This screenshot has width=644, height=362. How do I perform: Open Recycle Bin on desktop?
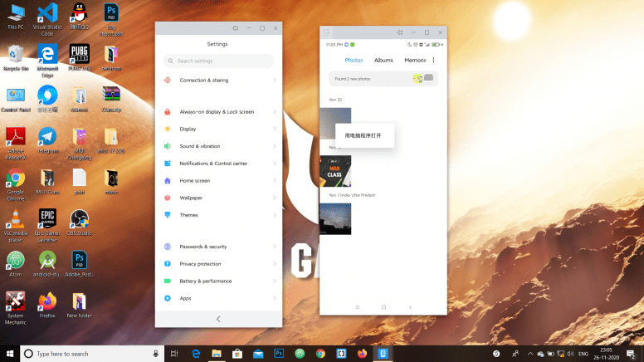16,57
